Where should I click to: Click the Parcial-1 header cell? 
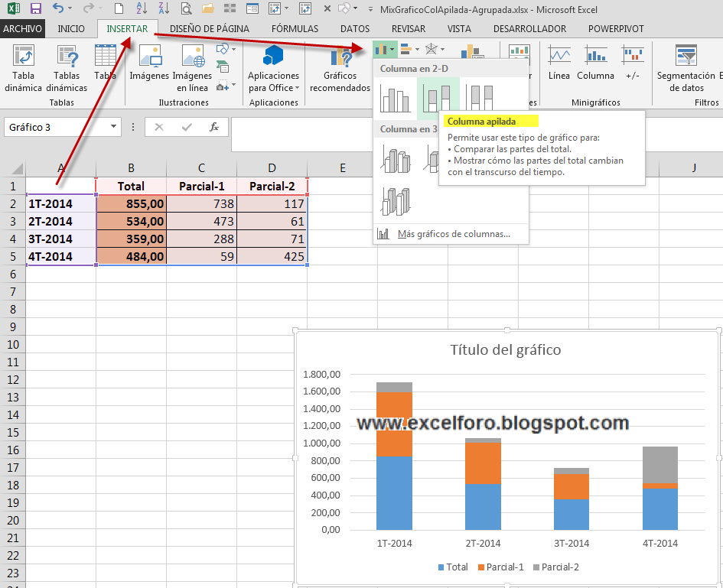click(x=202, y=186)
